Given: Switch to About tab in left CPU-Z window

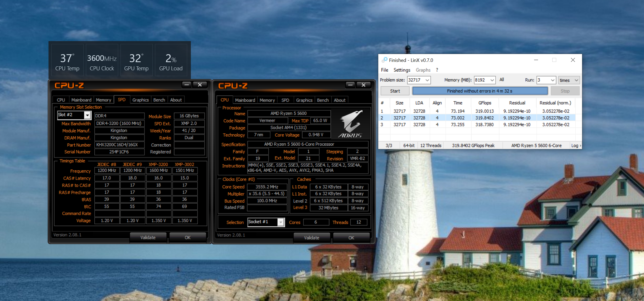Looking at the screenshot, I should (x=176, y=100).
